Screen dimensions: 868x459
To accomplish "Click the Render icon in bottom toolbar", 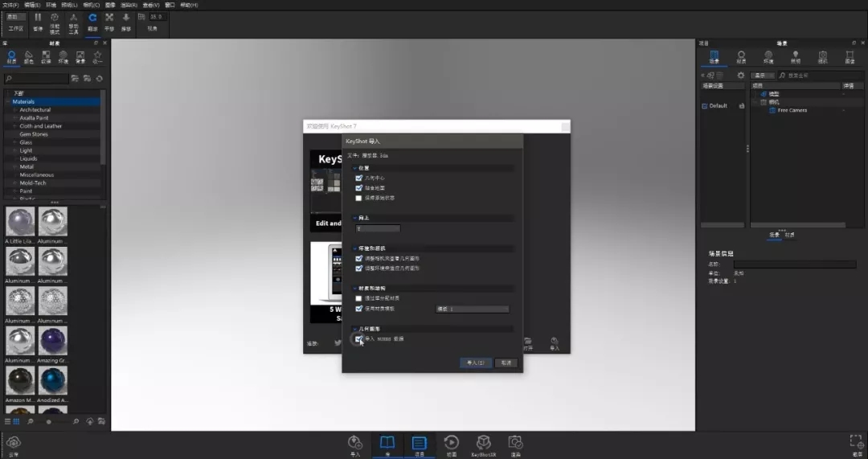I will pyautogui.click(x=515, y=442).
